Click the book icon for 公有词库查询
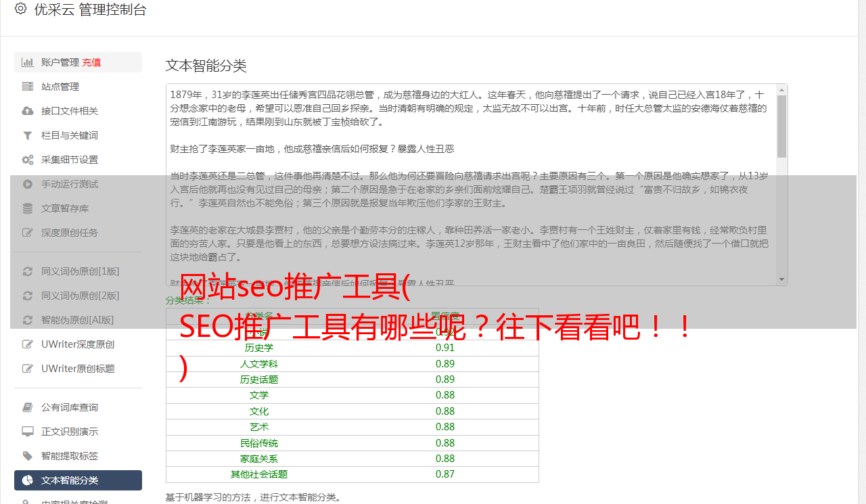The width and height of the screenshot is (866, 504). [x=28, y=407]
